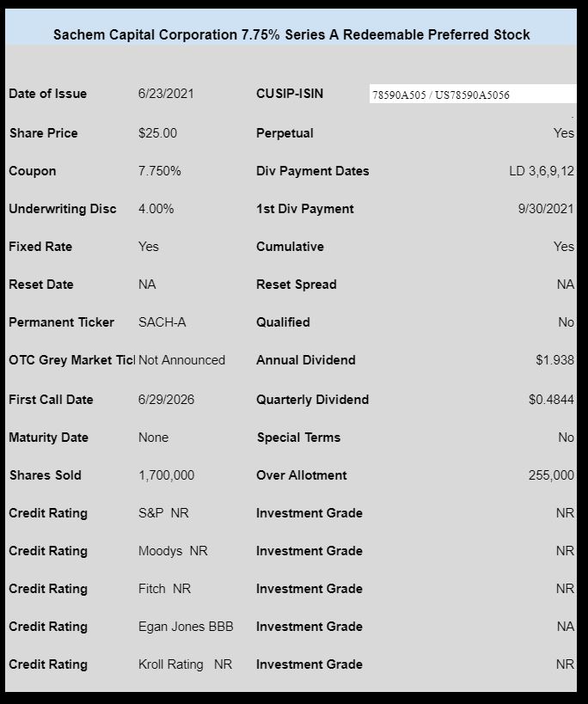Select the Not Announced grey market ticker

point(181,359)
